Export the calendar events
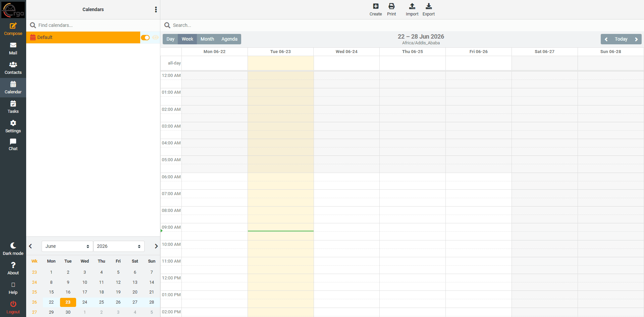Image resolution: width=644 pixels, height=317 pixels. pyautogui.click(x=429, y=9)
